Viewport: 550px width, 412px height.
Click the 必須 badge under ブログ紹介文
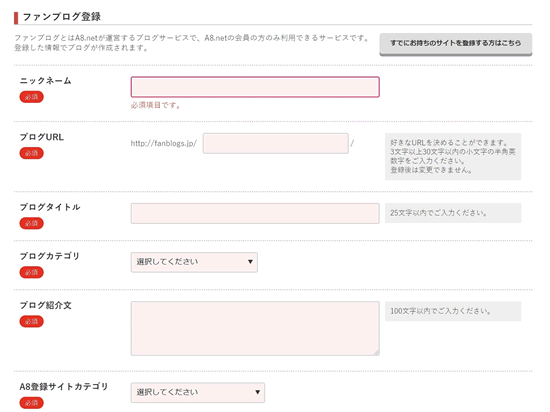(x=32, y=321)
